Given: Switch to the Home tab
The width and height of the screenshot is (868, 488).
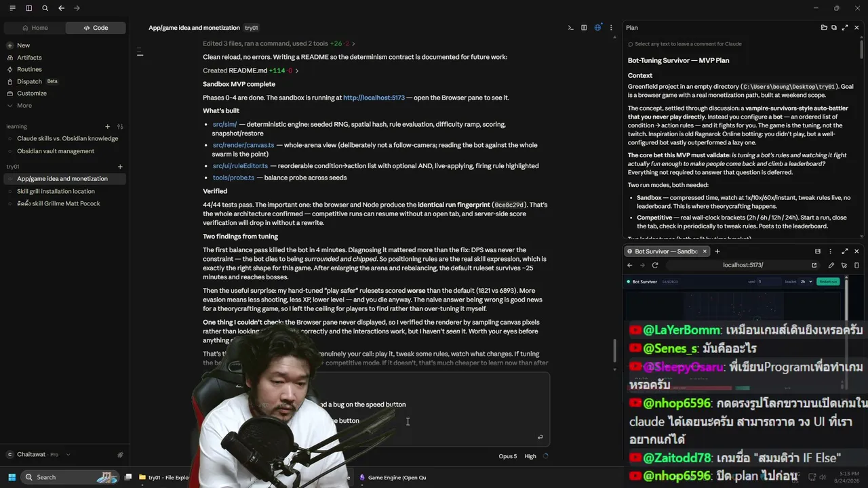Looking at the screenshot, I should tap(35, 28).
